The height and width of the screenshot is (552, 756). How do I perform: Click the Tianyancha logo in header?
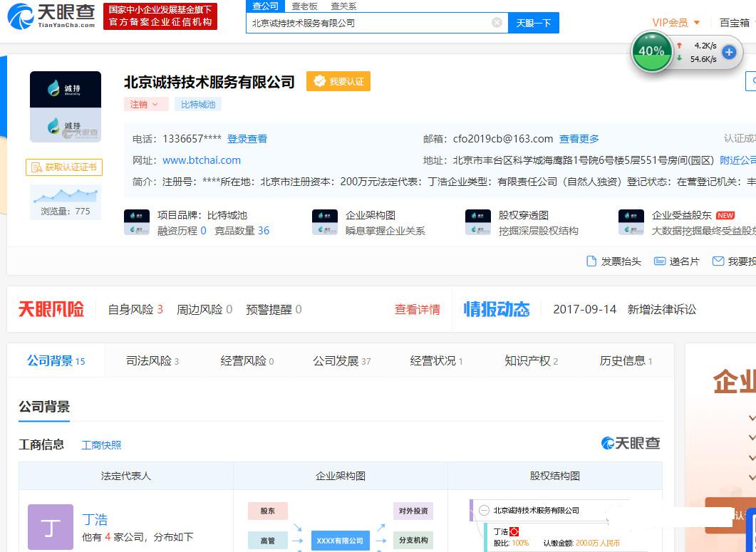pos(50,16)
